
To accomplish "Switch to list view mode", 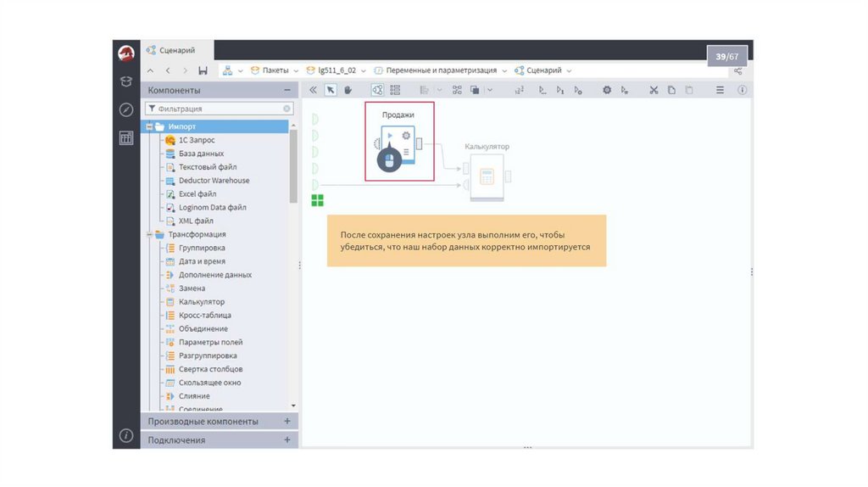I will coord(395,90).
